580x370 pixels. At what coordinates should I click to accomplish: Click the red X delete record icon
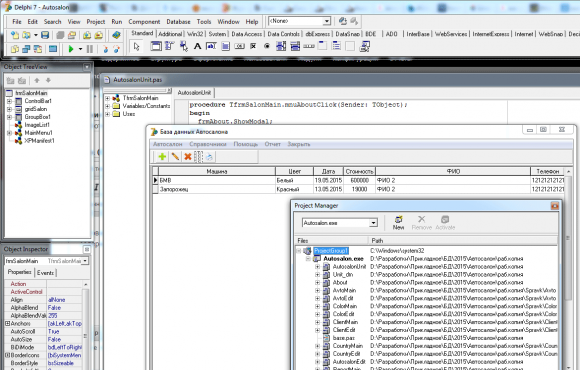pos(188,157)
